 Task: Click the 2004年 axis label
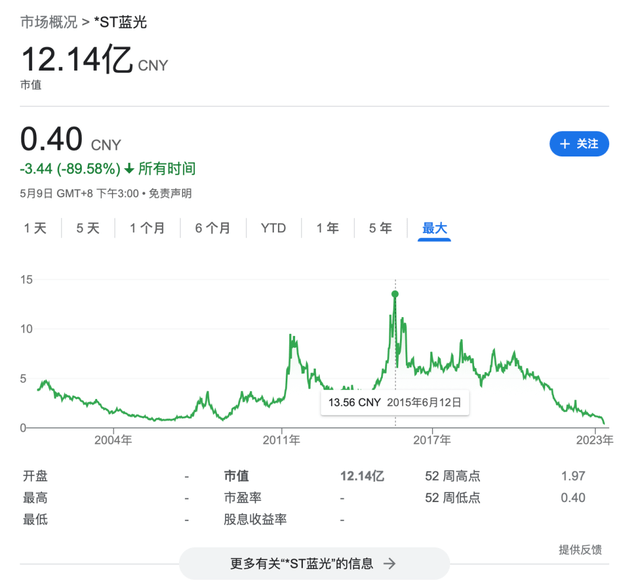pyautogui.click(x=113, y=440)
